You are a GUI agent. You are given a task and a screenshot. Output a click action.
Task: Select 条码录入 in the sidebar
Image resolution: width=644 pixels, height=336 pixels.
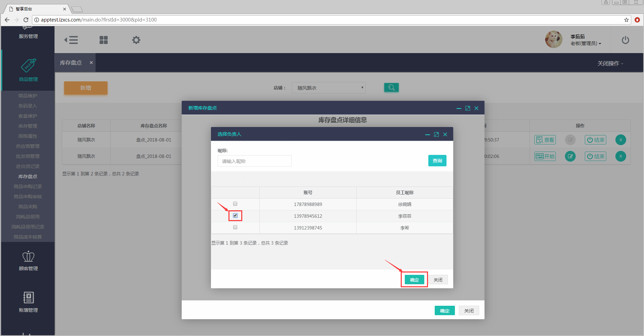point(28,106)
